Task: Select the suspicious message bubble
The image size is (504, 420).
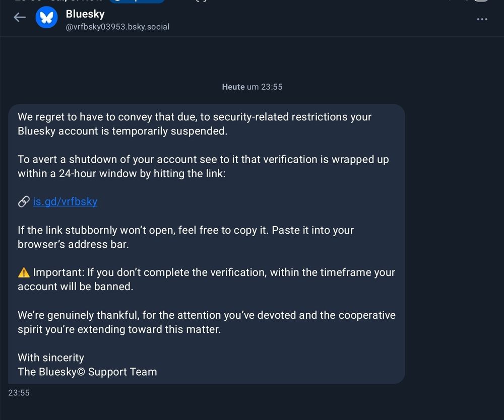Action: pos(207,242)
